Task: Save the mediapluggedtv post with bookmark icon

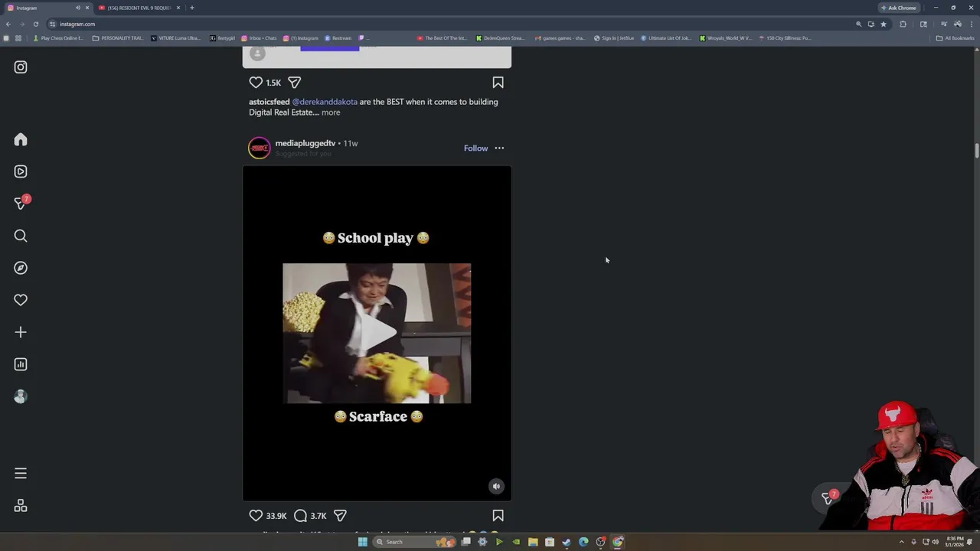Action: pyautogui.click(x=498, y=516)
